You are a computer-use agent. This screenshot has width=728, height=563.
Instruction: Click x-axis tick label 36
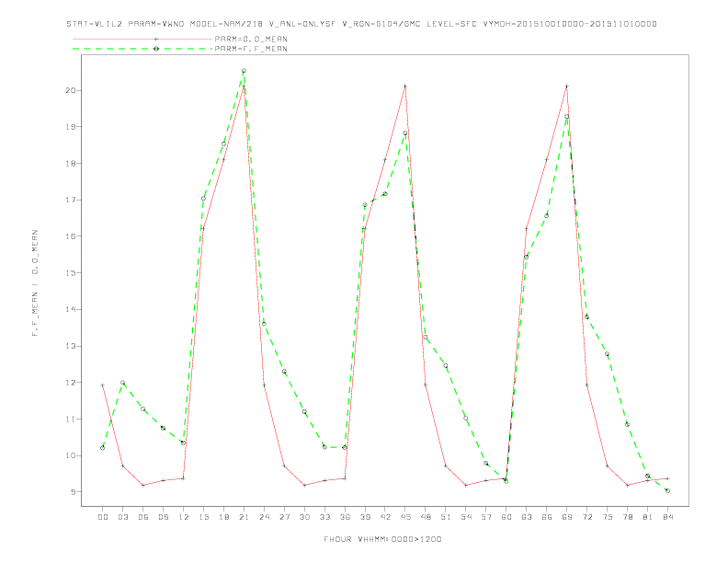coord(345,517)
